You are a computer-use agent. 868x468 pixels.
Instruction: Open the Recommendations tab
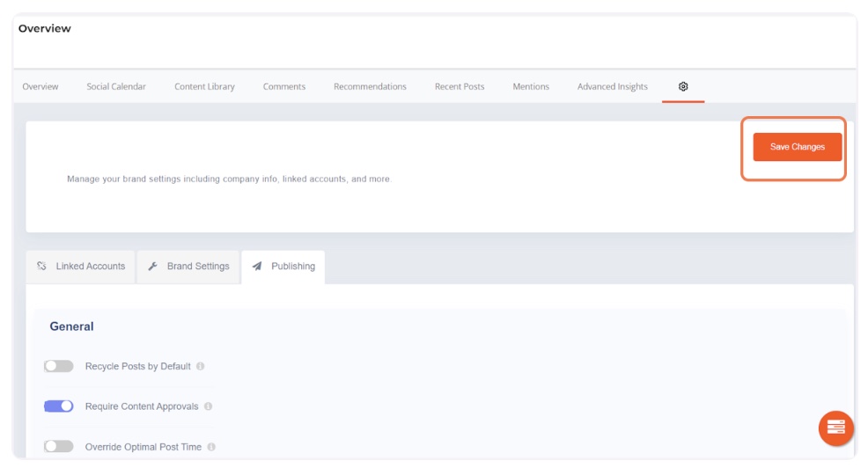click(x=370, y=86)
